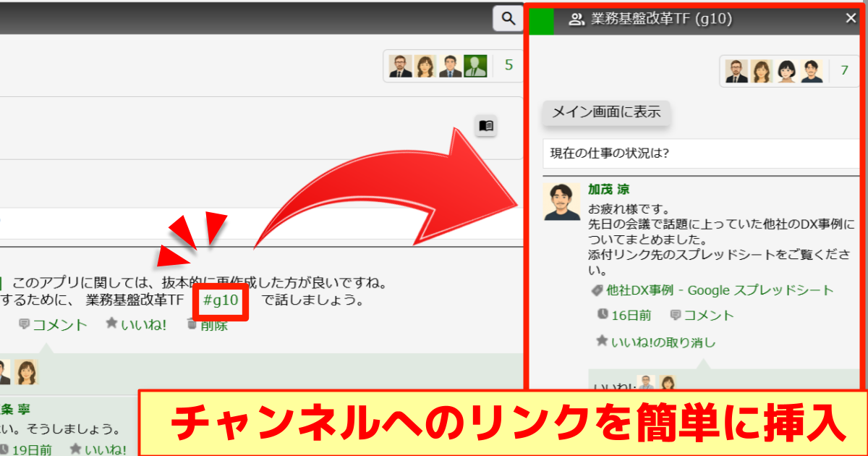868x456 pixels.
Task: Open member count 7 in side panel
Action: (843, 71)
